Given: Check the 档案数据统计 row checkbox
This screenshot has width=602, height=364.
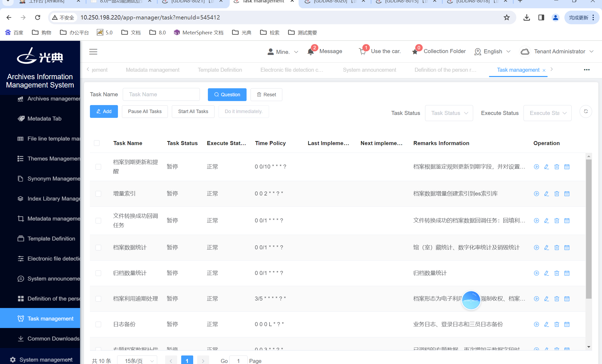Looking at the screenshot, I should [98, 248].
